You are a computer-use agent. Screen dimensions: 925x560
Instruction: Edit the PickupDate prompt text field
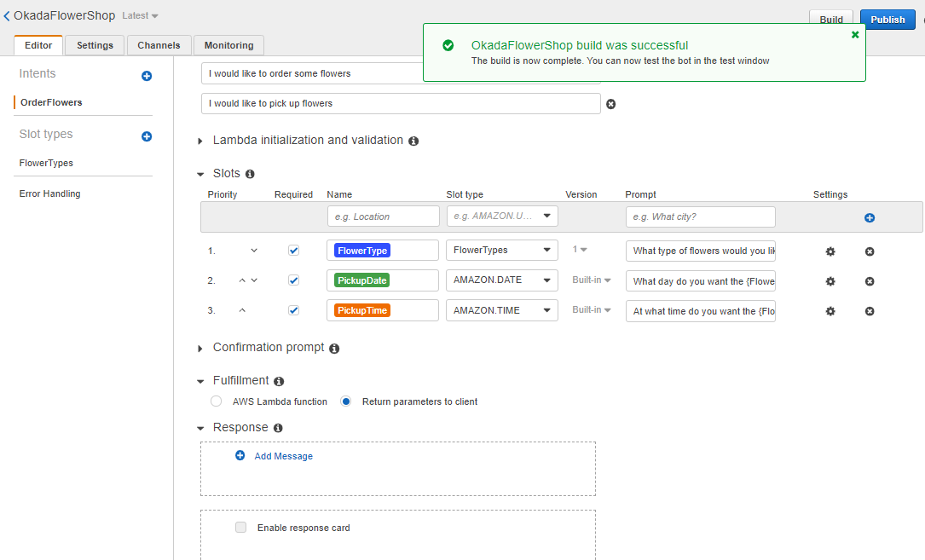coord(700,281)
